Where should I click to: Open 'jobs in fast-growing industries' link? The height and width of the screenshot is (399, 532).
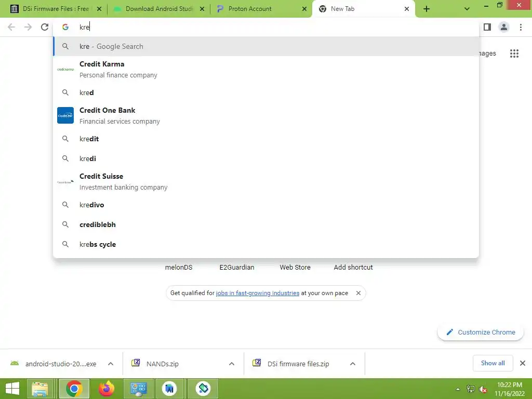[x=258, y=293]
